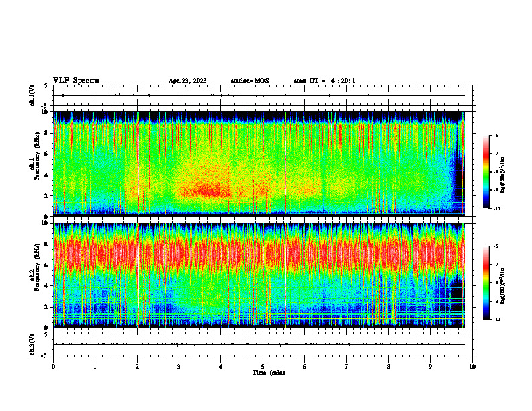Click ch.1 frequency tick label "6"
Viewport: 532px width, 411px height.
pyautogui.click(x=46, y=154)
